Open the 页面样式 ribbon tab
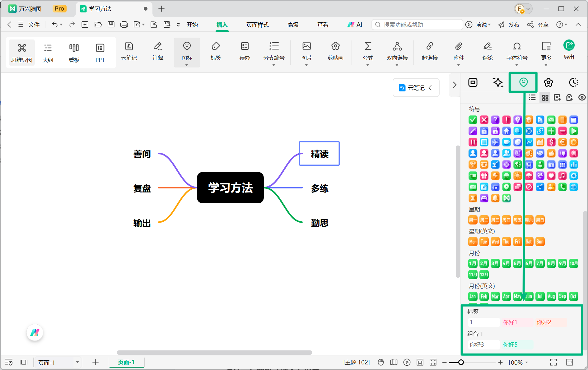This screenshot has width=588, height=370. click(257, 25)
